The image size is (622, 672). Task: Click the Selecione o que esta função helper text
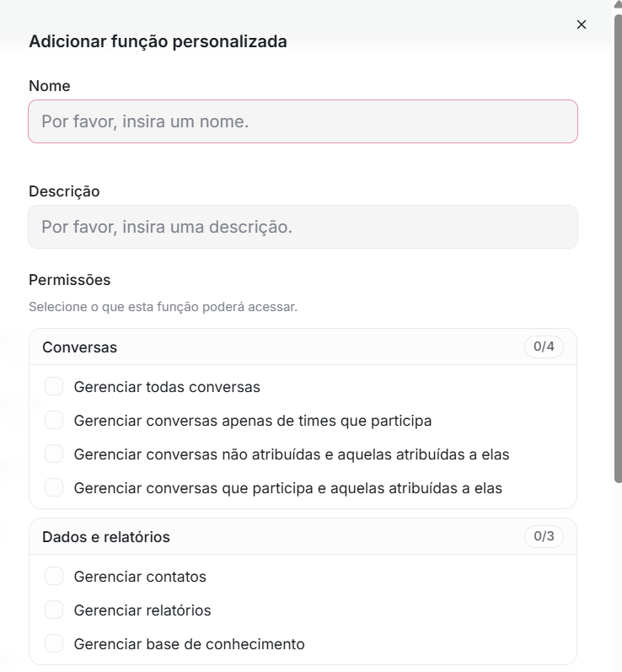pos(163,307)
